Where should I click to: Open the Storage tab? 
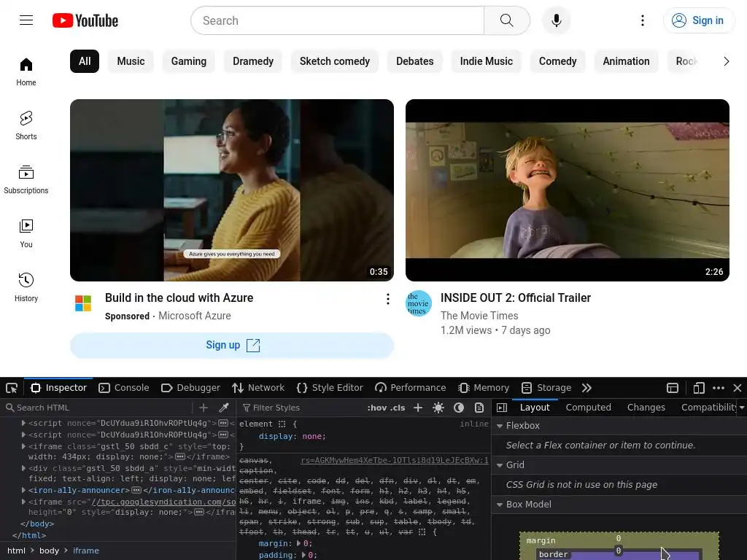(x=546, y=388)
